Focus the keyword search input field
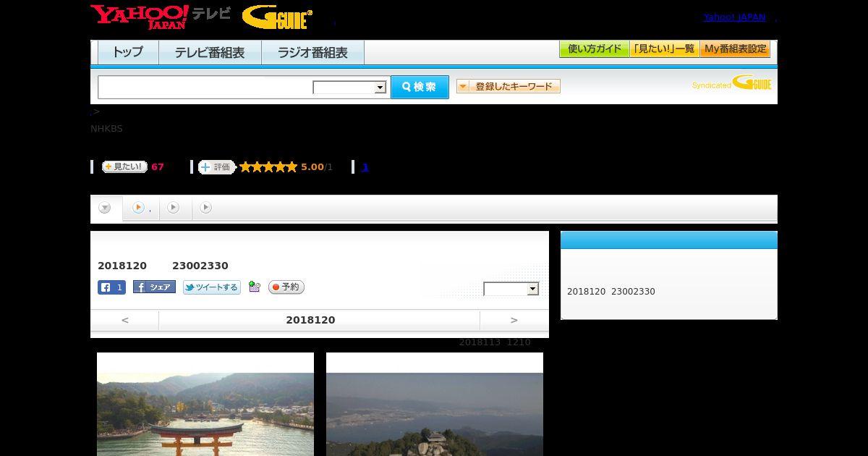Image resolution: width=868 pixels, height=456 pixels. (x=205, y=87)
